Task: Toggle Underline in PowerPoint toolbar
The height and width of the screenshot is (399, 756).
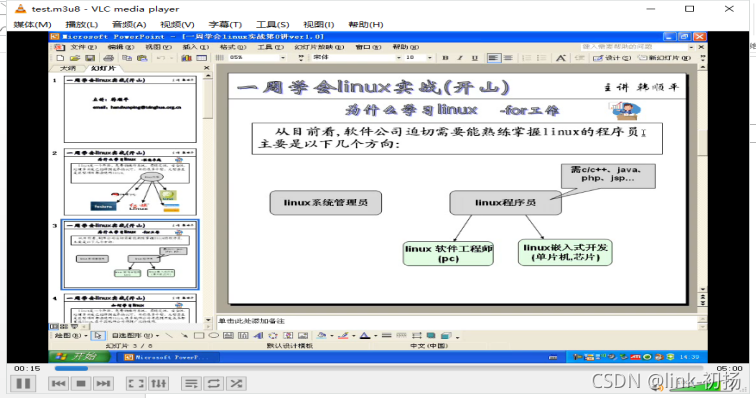Action: (x=474, y=58)
